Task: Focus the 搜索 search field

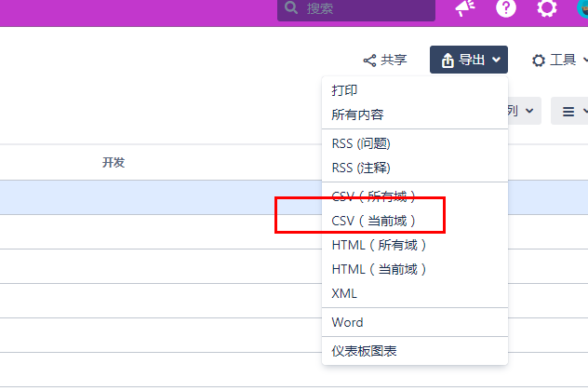Action: (356, 9)
